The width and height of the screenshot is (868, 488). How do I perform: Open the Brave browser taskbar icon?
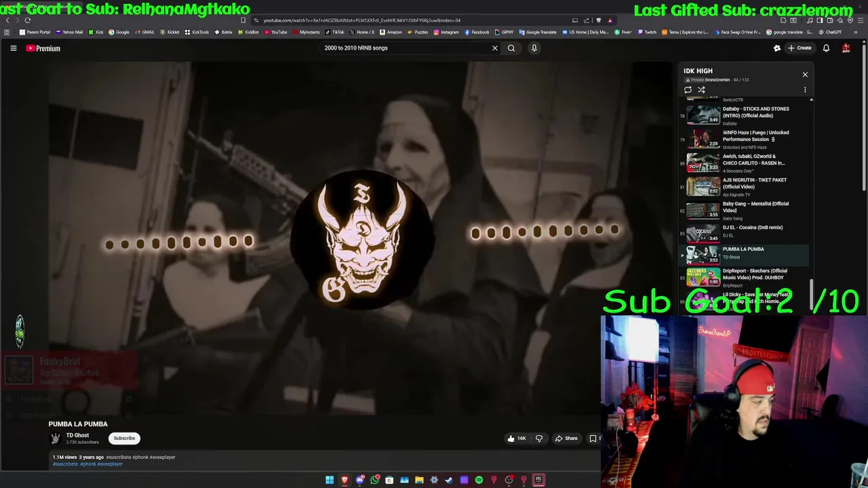coord(344,480)
